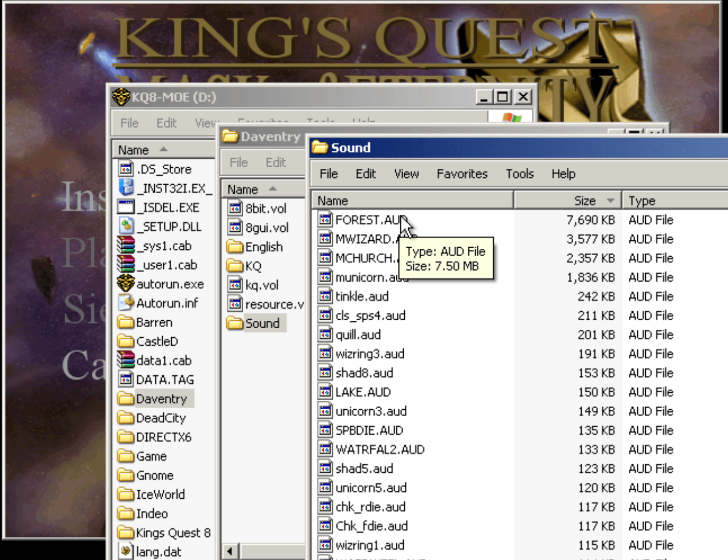Sort Sound files by Type column header
Image resolution: width=728 pixels, height=560 pixels.
coord(675,201)
